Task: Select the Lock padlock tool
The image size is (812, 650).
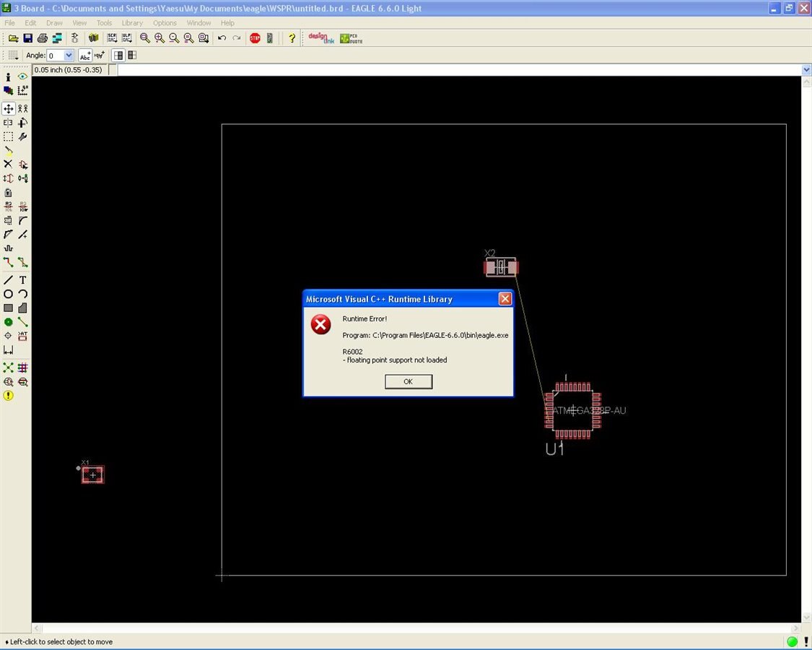Action: click(x=8, y=192)
